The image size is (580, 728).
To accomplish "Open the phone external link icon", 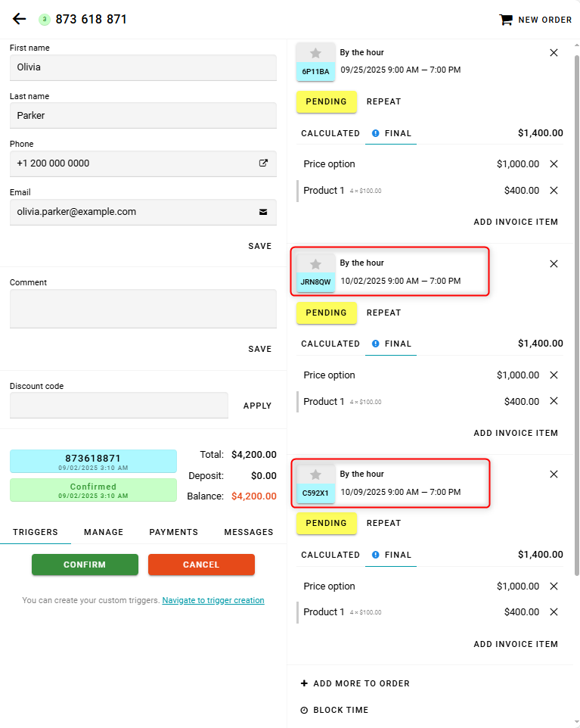I will [263, 163].
